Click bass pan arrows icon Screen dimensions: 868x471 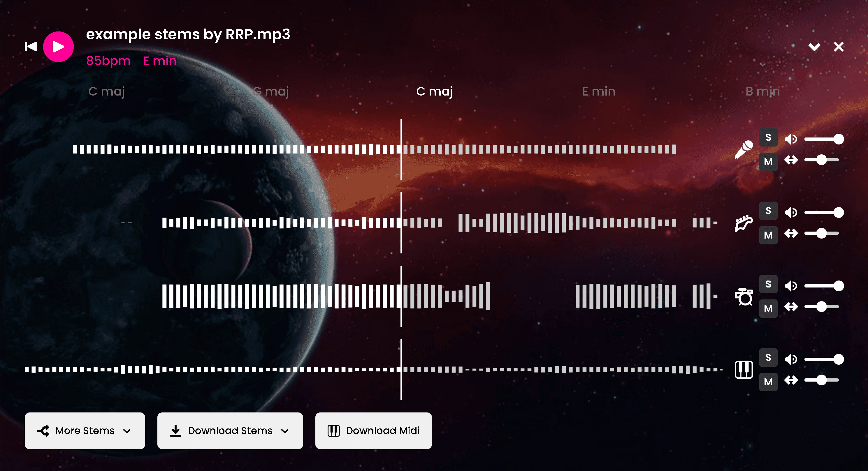point(791,233)
